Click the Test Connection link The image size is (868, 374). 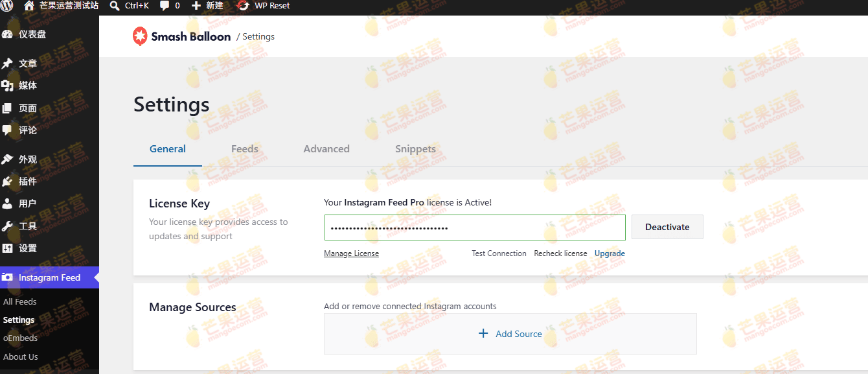(499, 253)
